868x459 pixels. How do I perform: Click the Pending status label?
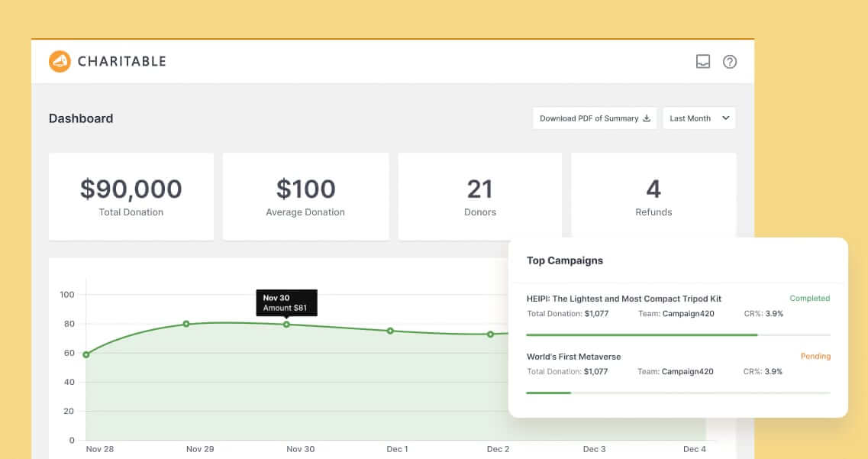(815, 356)
